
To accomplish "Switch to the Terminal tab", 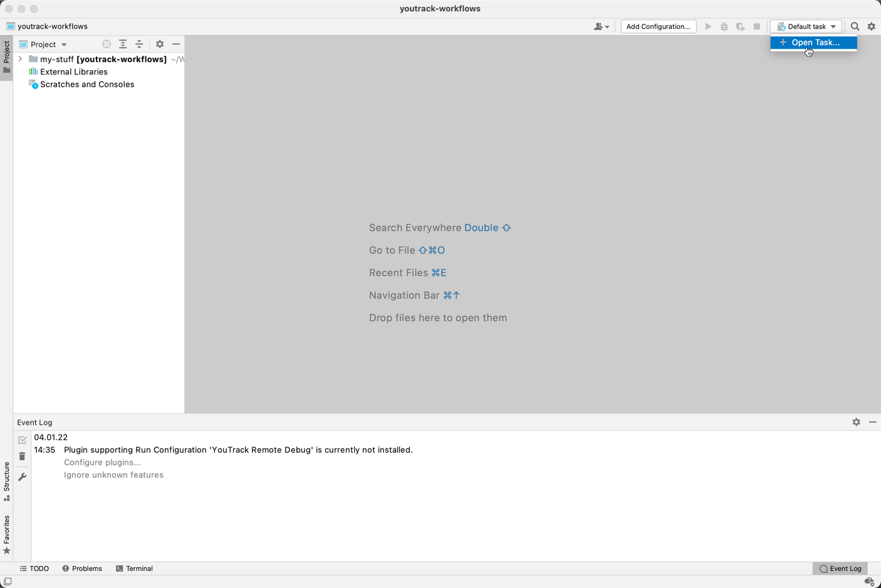I will 134,568.
